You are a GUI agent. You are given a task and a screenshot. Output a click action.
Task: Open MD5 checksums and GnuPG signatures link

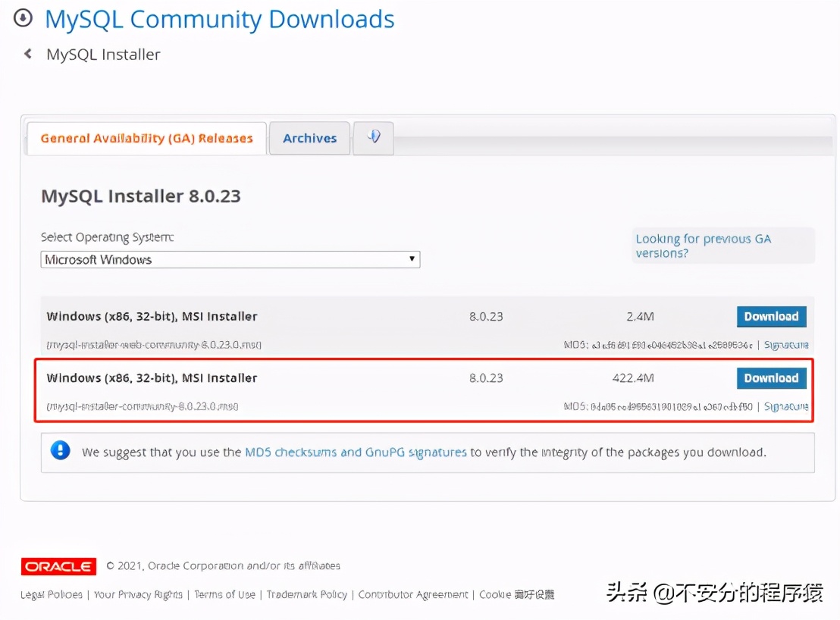[356, 452]
